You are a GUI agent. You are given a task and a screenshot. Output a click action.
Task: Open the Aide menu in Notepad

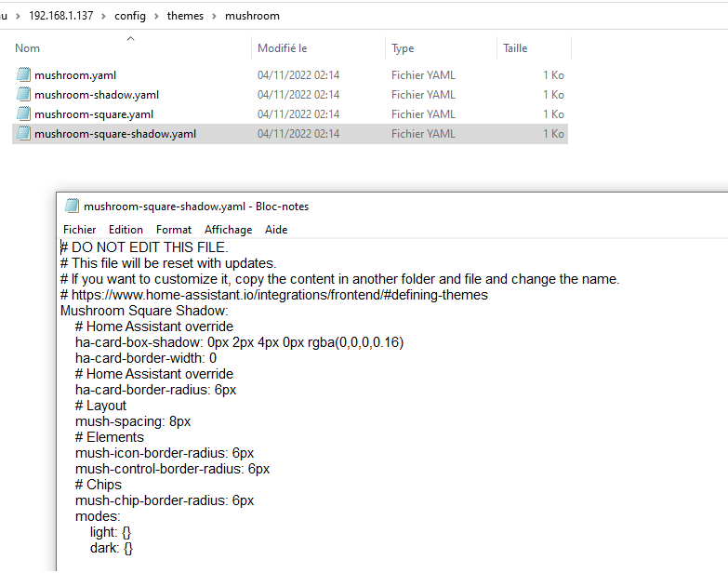(276, 230)
